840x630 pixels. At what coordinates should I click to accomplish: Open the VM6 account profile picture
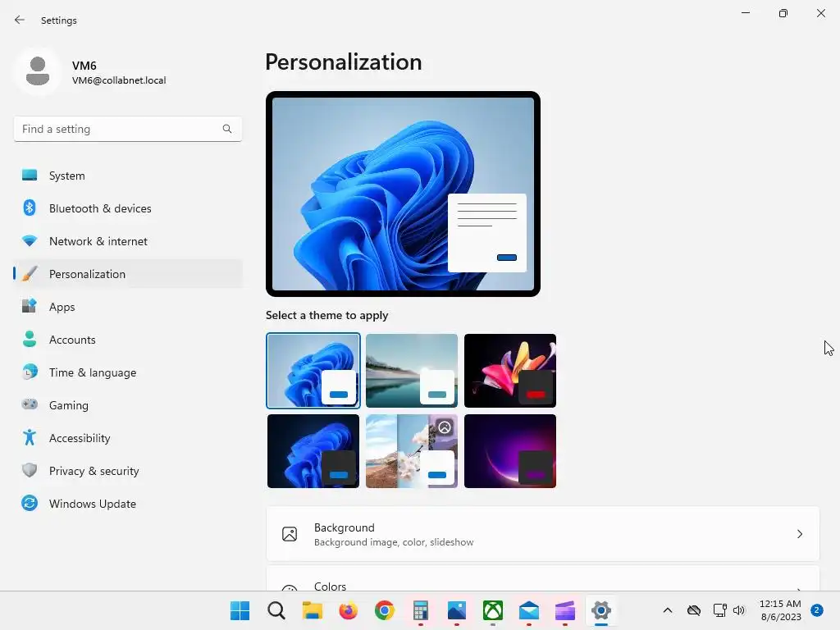click(38, 71)
